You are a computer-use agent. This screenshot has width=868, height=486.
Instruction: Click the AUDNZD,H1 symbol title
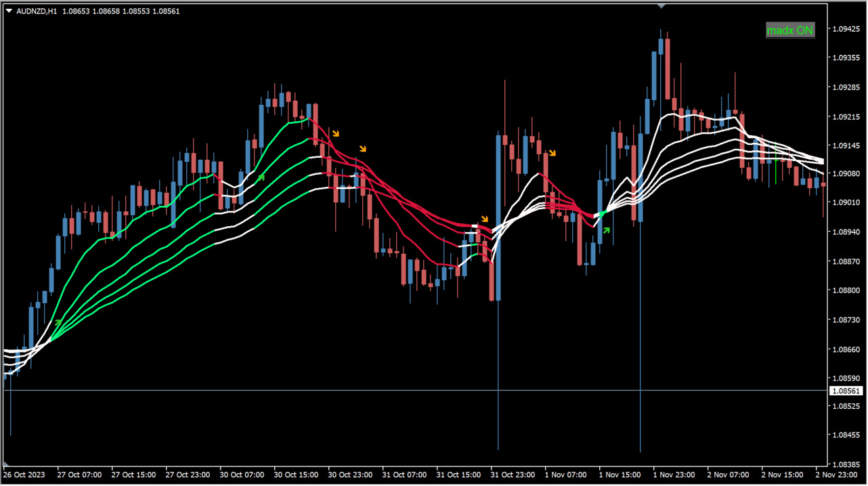click(37, 11)
